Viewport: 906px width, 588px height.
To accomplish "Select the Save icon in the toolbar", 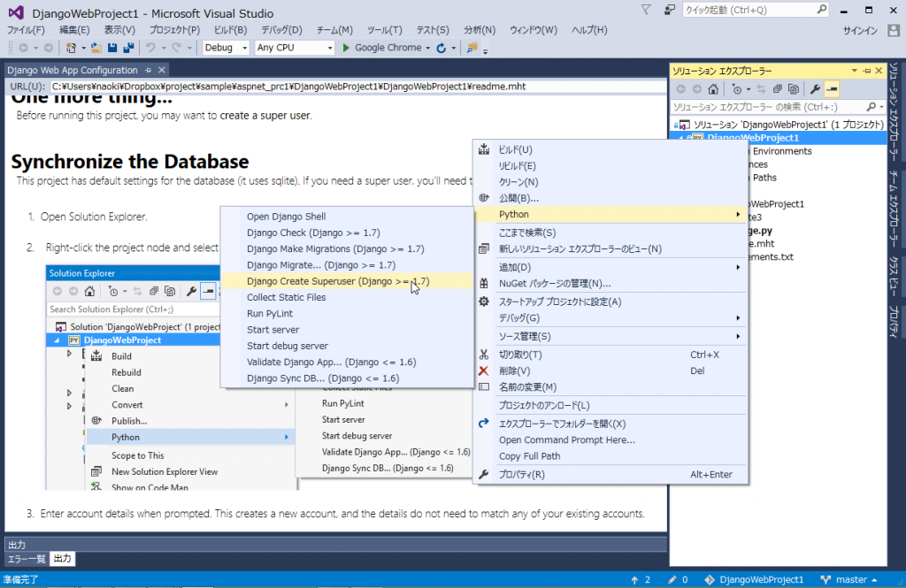I will point(111,48).
